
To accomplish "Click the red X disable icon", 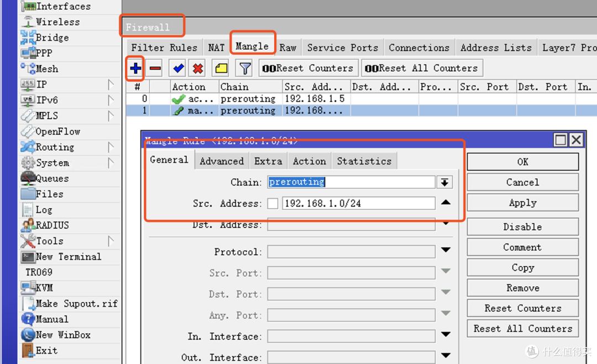I will [198, 68].
